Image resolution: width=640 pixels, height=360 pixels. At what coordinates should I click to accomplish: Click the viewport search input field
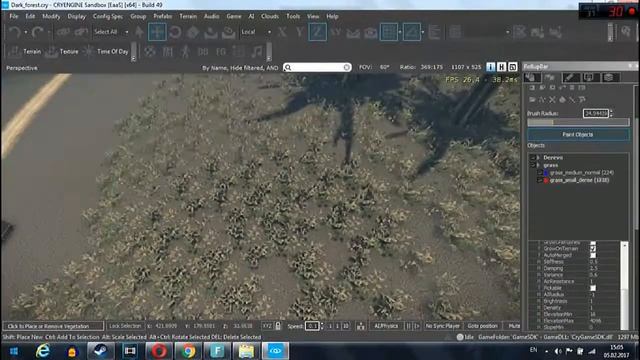pyautogui.click(x=317, y=67)
